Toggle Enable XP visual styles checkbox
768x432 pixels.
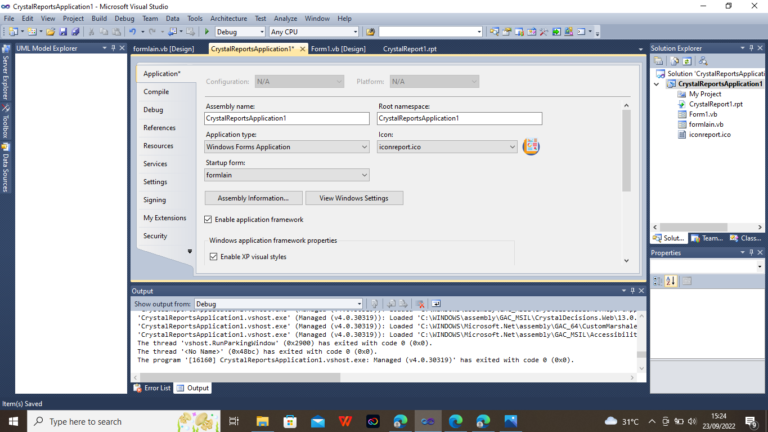(x=214, y=257)
